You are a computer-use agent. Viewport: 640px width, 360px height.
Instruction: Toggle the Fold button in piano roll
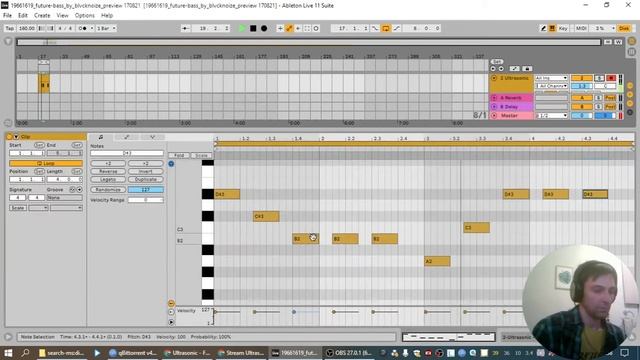(179, 156)
